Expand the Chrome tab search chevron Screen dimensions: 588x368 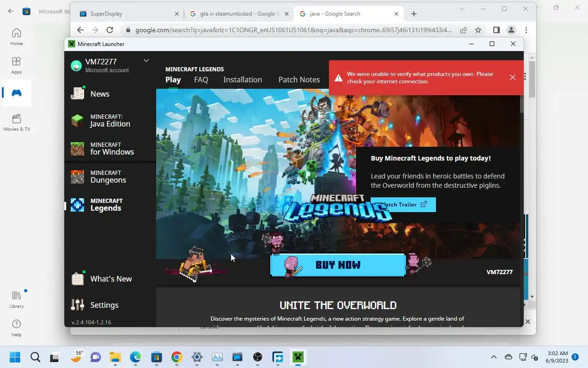[x=463, y=9]
